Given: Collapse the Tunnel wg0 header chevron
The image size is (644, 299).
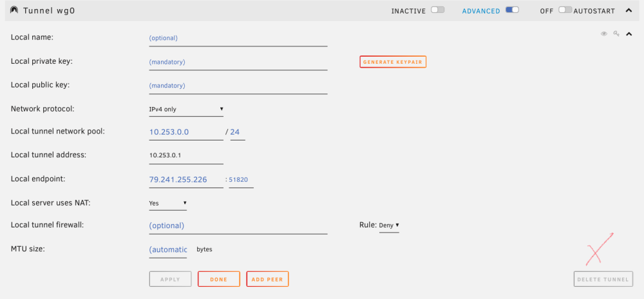Looking at the screenshot, I should pos(629,11).
